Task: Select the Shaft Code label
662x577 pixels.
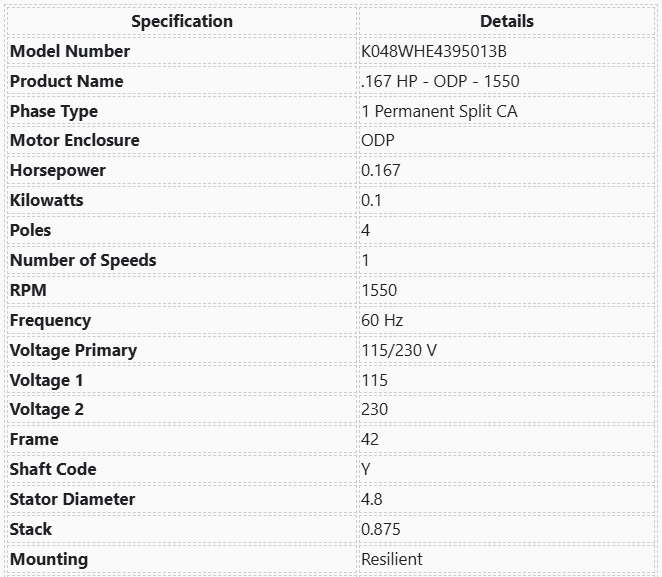Action: coord(53,469)
